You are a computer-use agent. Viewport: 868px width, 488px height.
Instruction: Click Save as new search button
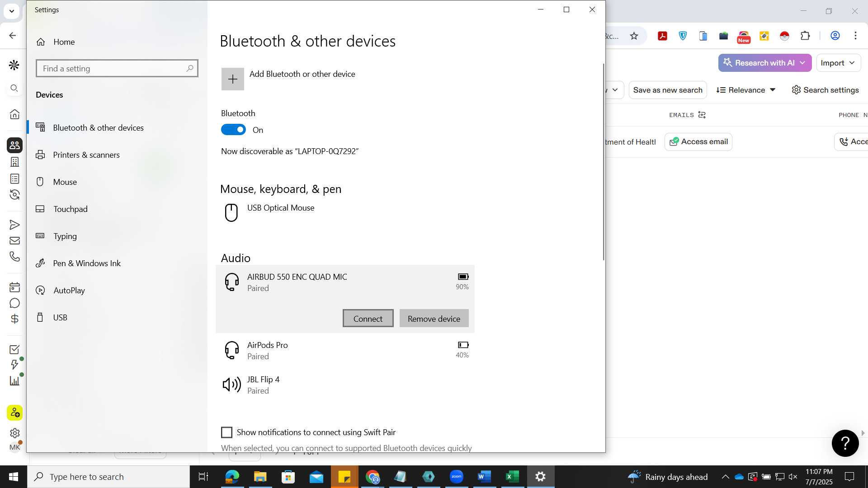tap(668, 90)
